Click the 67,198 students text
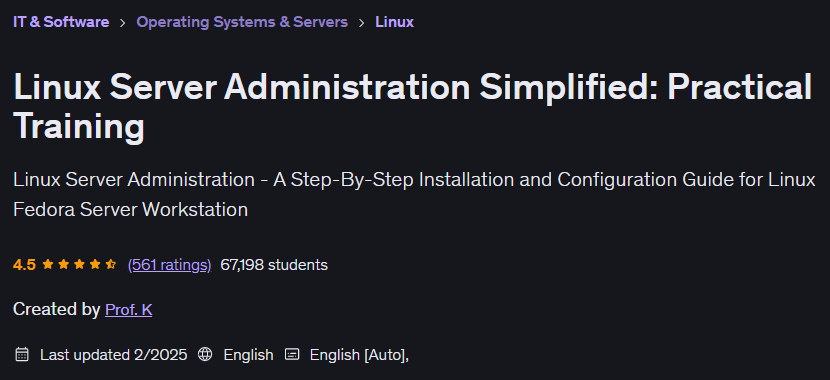Image resolution: width=830 pixels, height=380 pixels. click(x=274, y=265)
